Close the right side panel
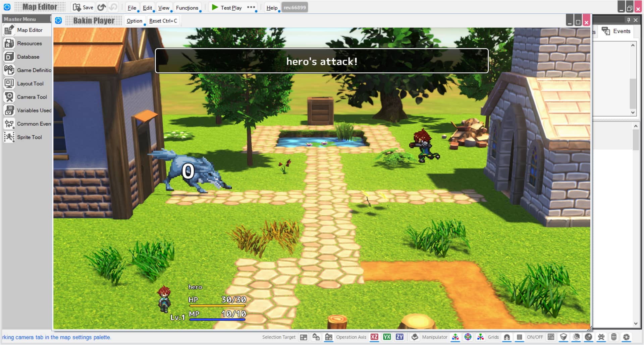 click(x=636, y=20)
